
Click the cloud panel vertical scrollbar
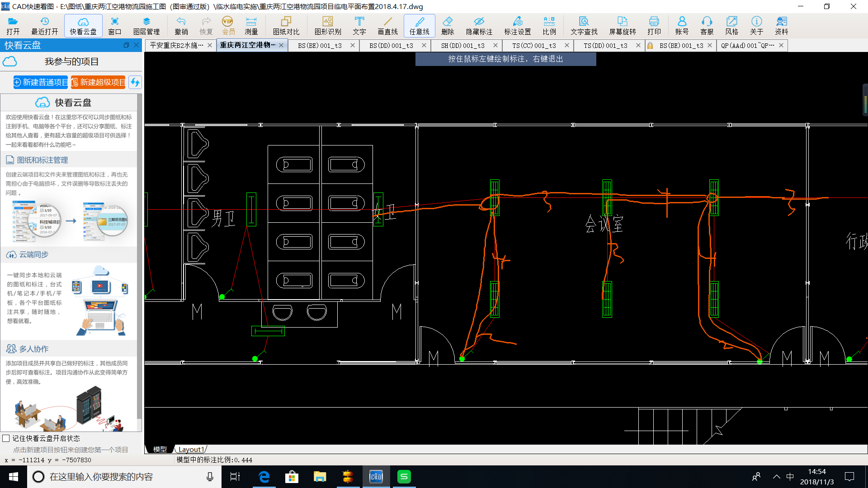click(139, 257)
